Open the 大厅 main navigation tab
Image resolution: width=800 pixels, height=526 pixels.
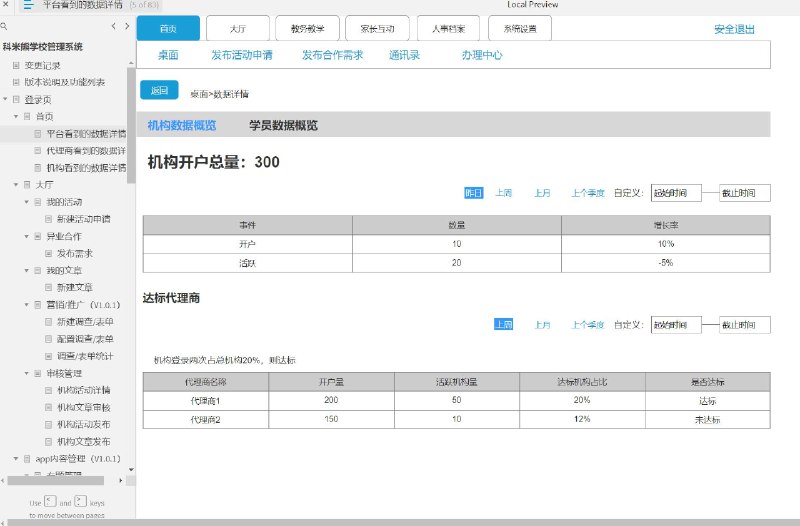pos(238,28)
